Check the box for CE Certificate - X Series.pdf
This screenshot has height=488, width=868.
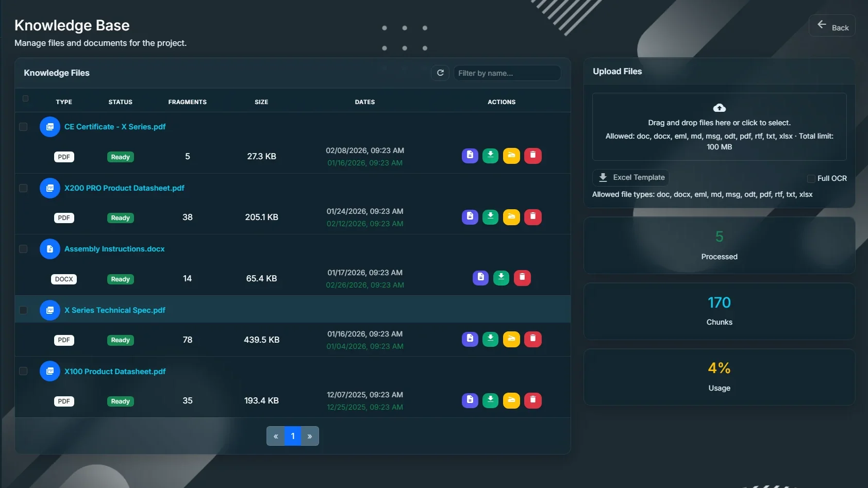coord(23,127)
